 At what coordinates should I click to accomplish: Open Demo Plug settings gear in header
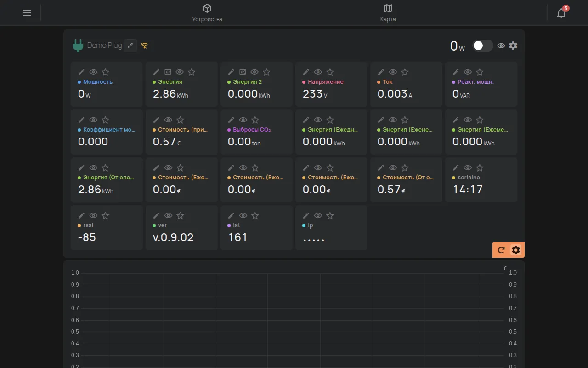pyautogui.click(x=513, y=46)
